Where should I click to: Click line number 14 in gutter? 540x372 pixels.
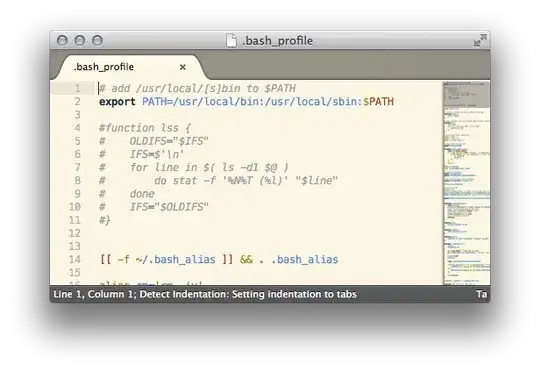point(75,259)
